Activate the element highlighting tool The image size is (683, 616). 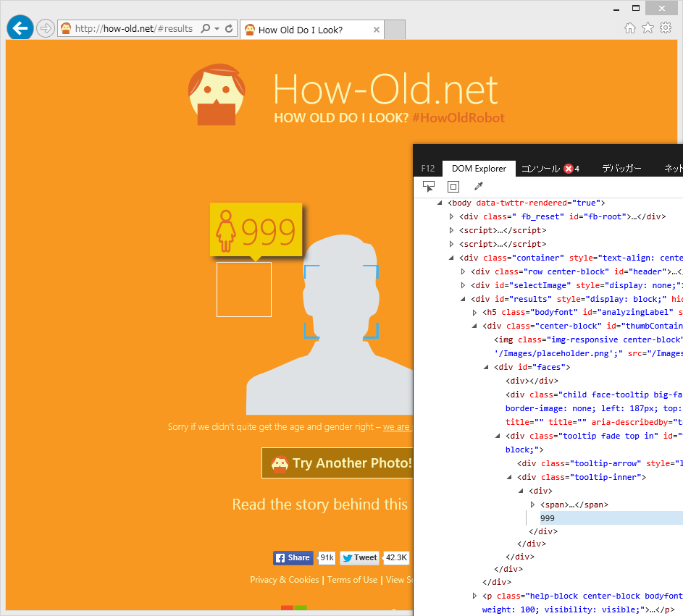click(453, 186)
